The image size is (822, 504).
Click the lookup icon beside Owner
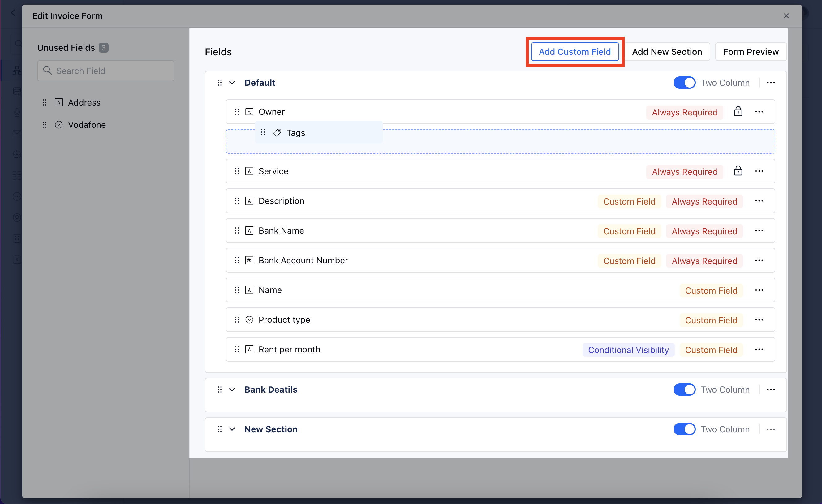point(249,112)
